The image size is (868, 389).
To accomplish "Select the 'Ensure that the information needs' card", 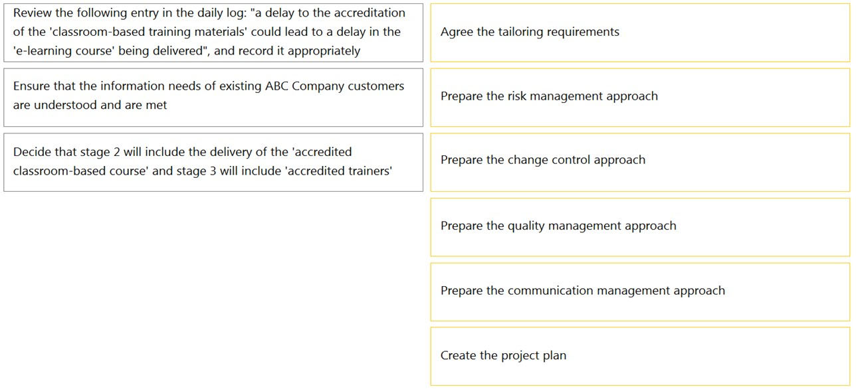I will pos(213,98).
